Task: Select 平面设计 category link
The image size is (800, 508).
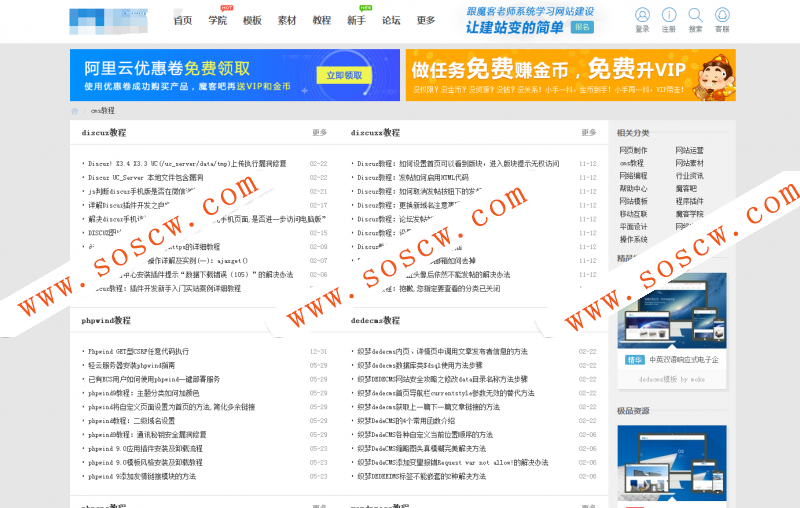Action: point(633,227)
